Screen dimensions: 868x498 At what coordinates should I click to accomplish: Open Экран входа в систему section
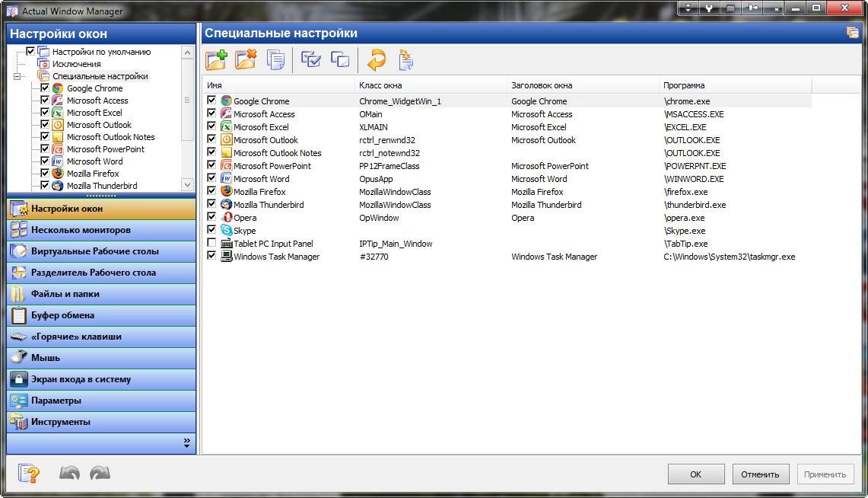click(101, 379)
